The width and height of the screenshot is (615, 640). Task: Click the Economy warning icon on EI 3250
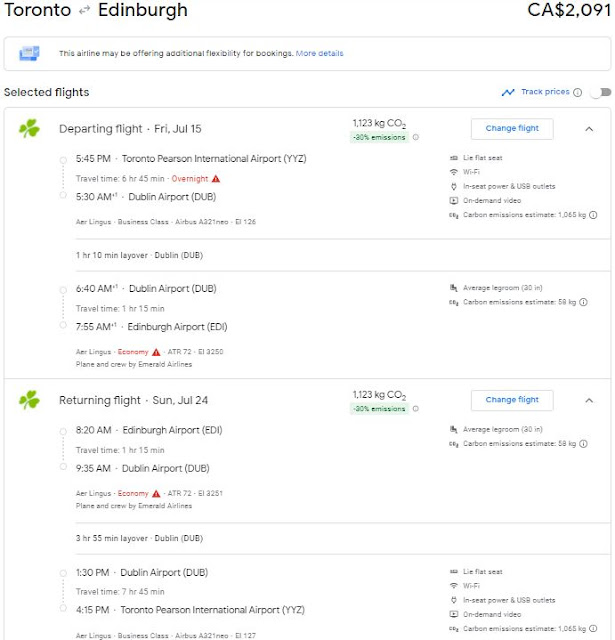pos(156,352)
